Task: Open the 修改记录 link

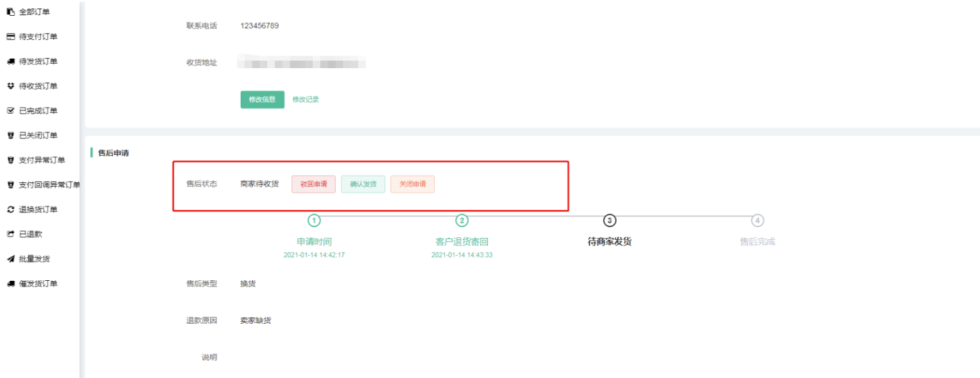Action: tap(306, 100)
